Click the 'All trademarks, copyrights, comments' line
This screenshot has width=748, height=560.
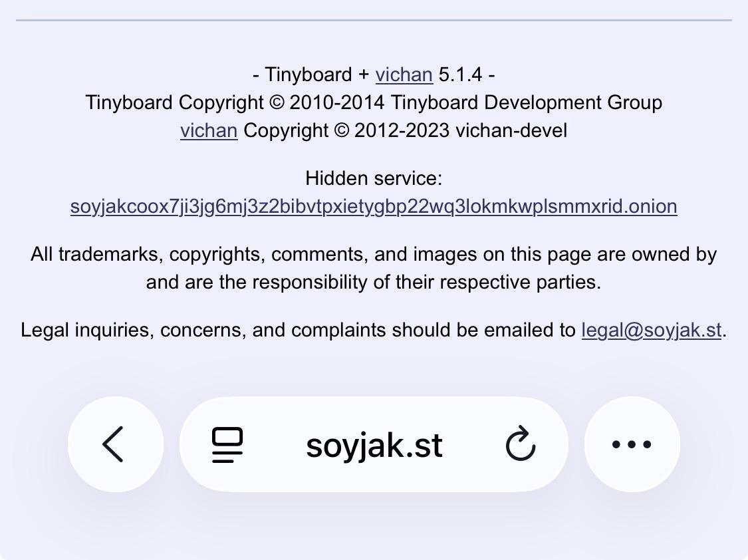(374, 254)
